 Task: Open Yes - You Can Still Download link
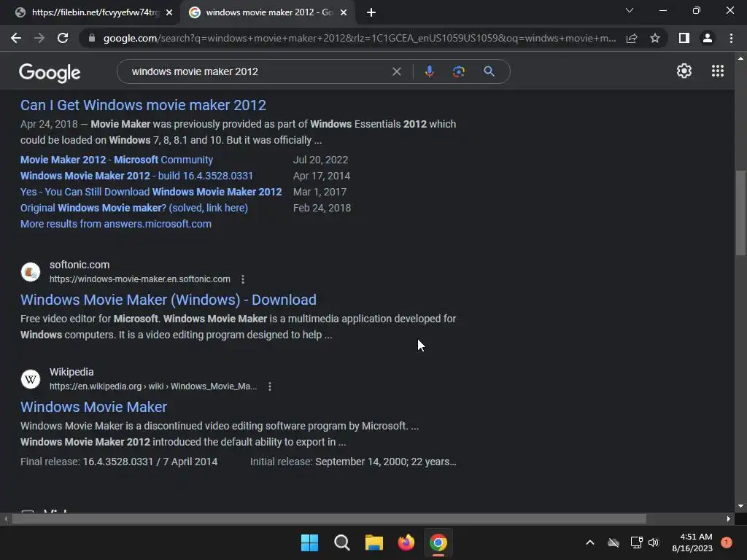(151, 192)
